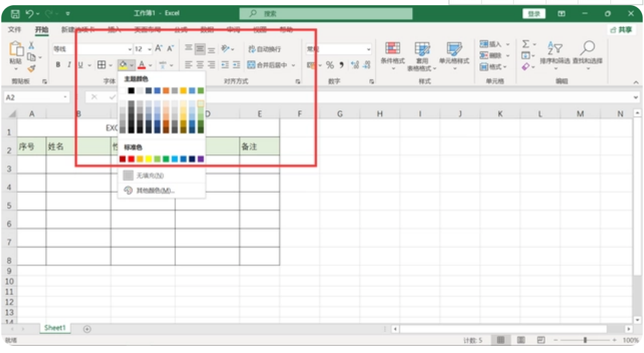Open the 文件 (File) menu tab
644x353 pixels.
(x=14, y=29)
